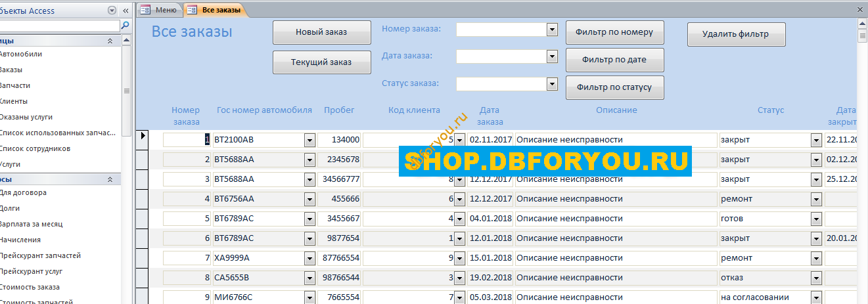Collapse the tables group in navigation pane
The width and height of the screenshot is (868, 304).
tap(110, 41)
